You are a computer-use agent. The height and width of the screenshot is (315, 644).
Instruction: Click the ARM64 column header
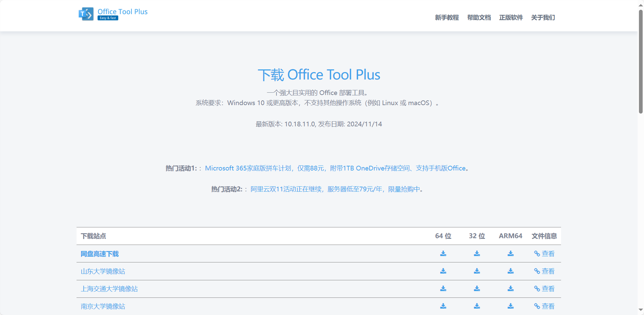510,236
